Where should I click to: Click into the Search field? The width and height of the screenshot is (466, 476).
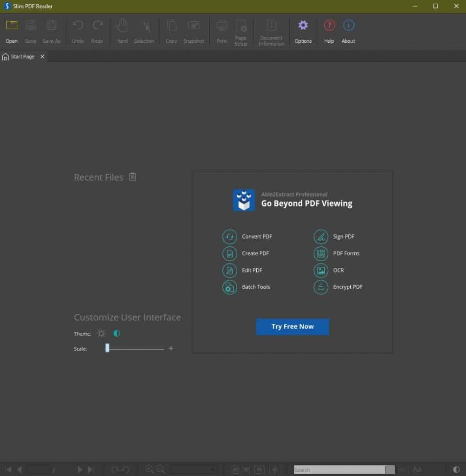coord(340,469)
